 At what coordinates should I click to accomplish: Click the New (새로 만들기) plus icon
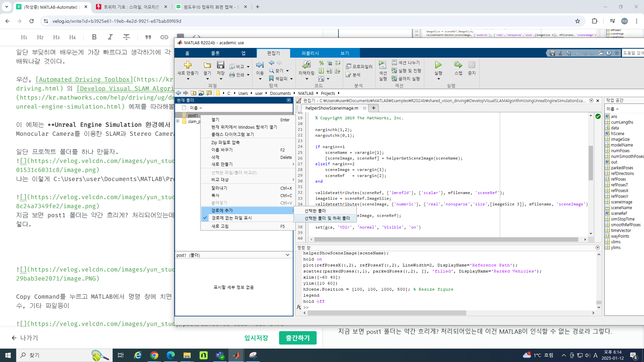pos(187,65)
